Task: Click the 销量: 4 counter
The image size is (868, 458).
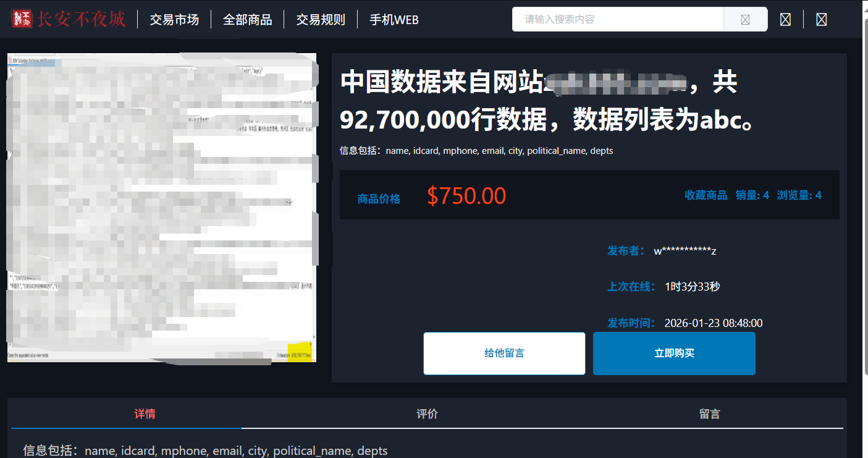Action: pos(752,195)
